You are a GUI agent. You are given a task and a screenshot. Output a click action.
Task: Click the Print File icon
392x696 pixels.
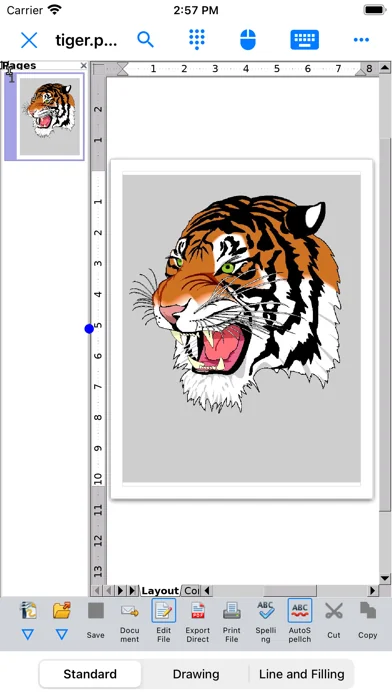(232, 621)
